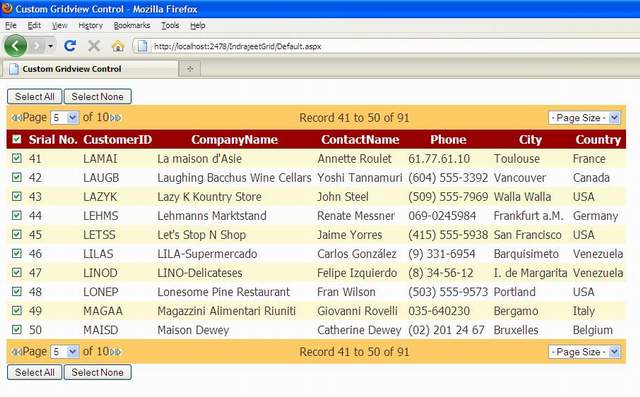Uncheck the row 41 LAMAI checkbox

point(17,158)
